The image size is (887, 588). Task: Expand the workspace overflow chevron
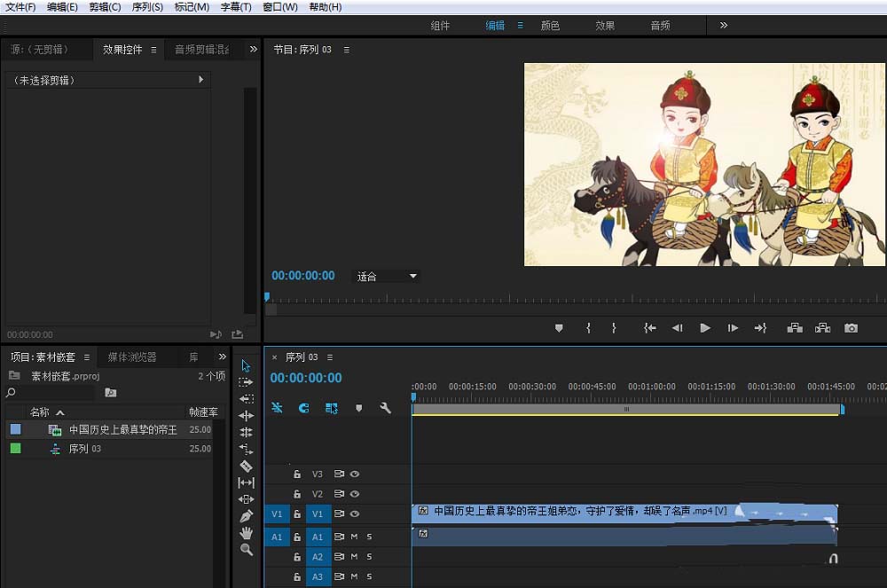click(724, 26)
